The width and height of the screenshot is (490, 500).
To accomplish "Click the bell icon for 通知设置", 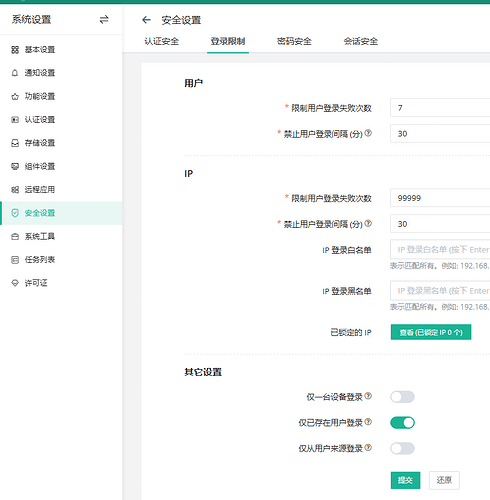I will pos(15,73).
